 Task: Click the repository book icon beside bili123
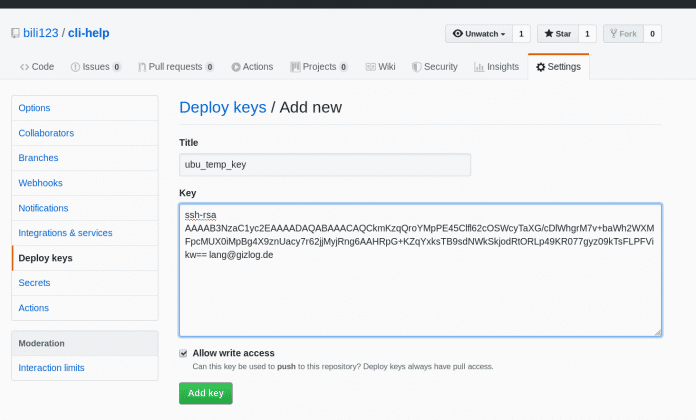pos(15,33)
